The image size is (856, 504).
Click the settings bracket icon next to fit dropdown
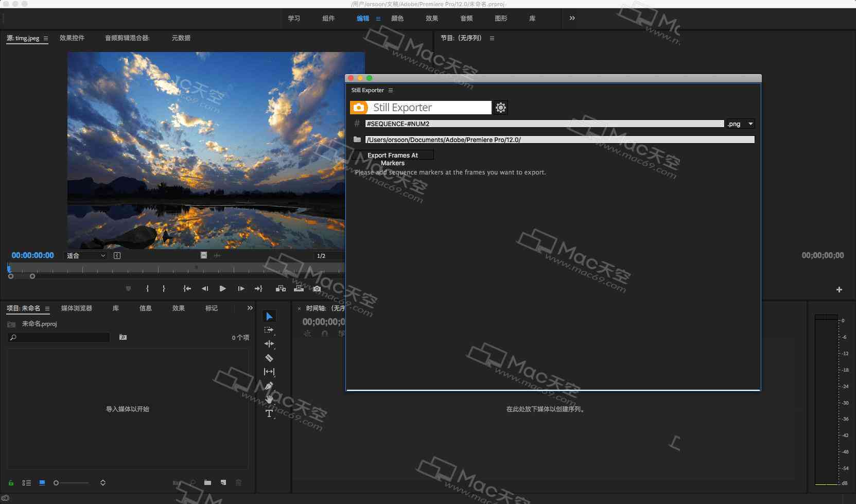[117, 256]
